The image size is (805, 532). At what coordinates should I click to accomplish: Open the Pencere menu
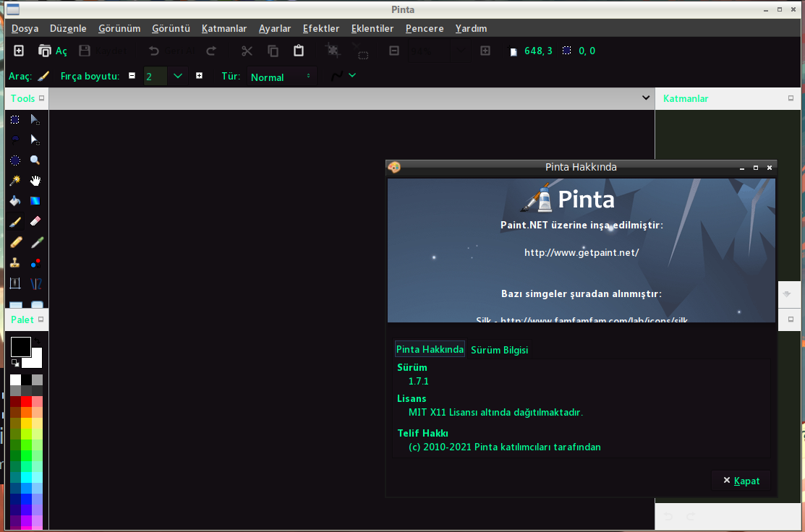click(425, 29)
